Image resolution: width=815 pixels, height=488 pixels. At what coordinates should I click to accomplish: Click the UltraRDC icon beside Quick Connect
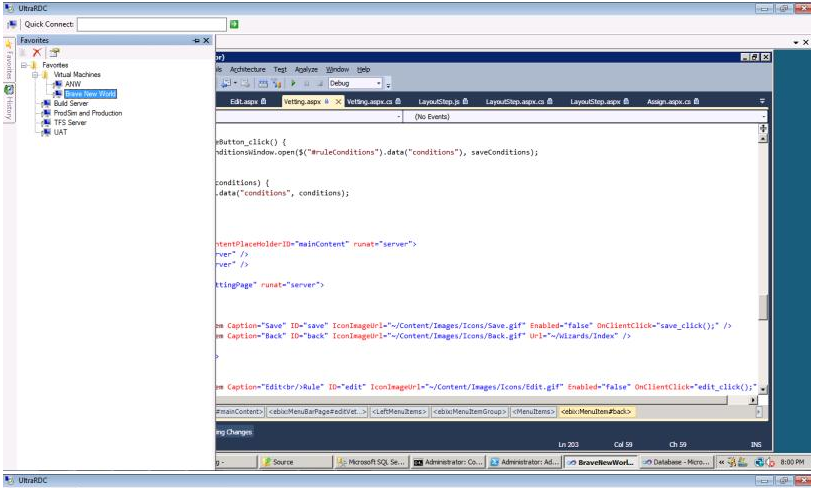tap(11, 24)
